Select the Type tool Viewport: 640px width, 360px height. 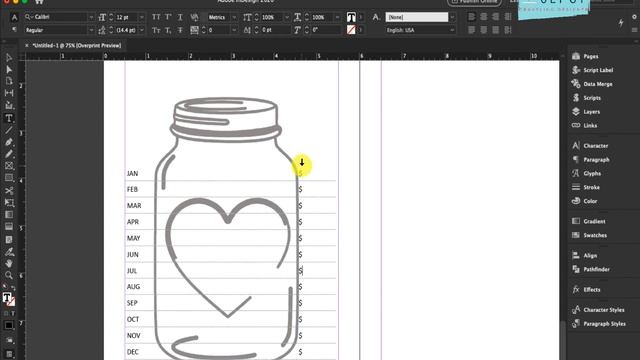(9, 118)
